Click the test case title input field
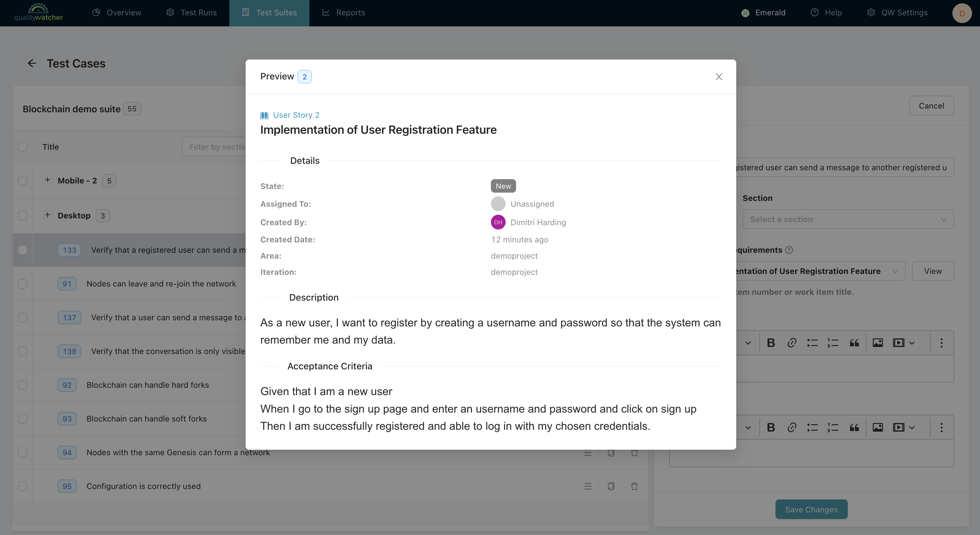Screen dimensions: 980x535 pyautogui.click(x=844, y=167)
